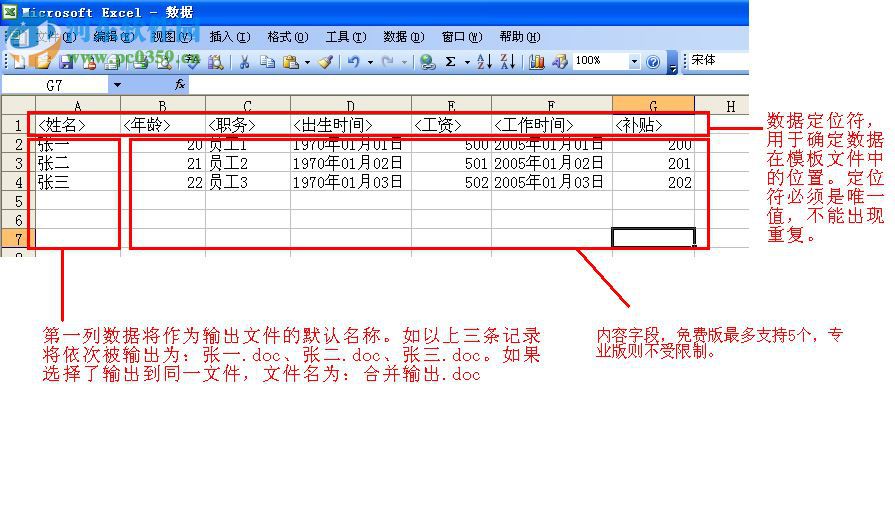This screenshot has width=895, height=510.
Task: Click the Permission restricted-access icon
Action: pyautogui.click(x=90, y=61)
